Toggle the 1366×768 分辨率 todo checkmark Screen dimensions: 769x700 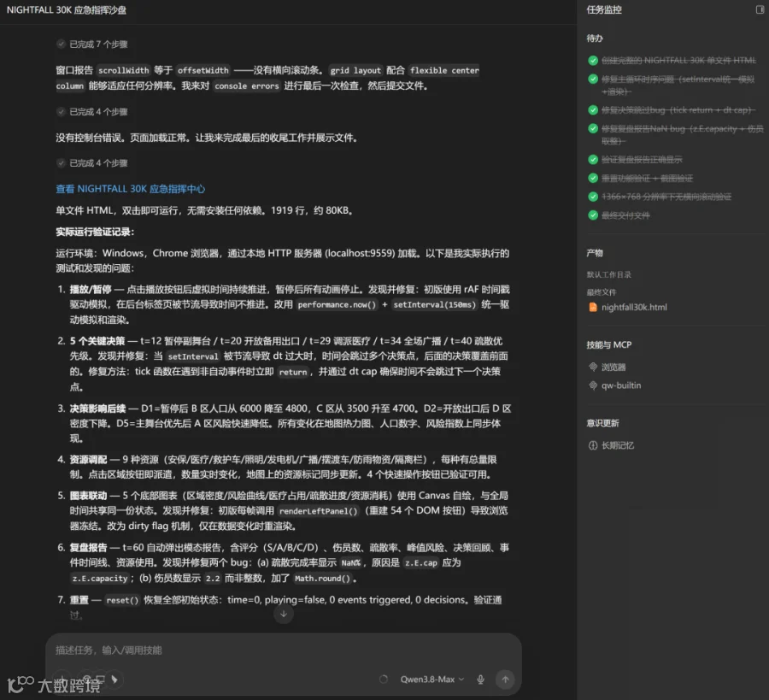click(x=593, y=197)
